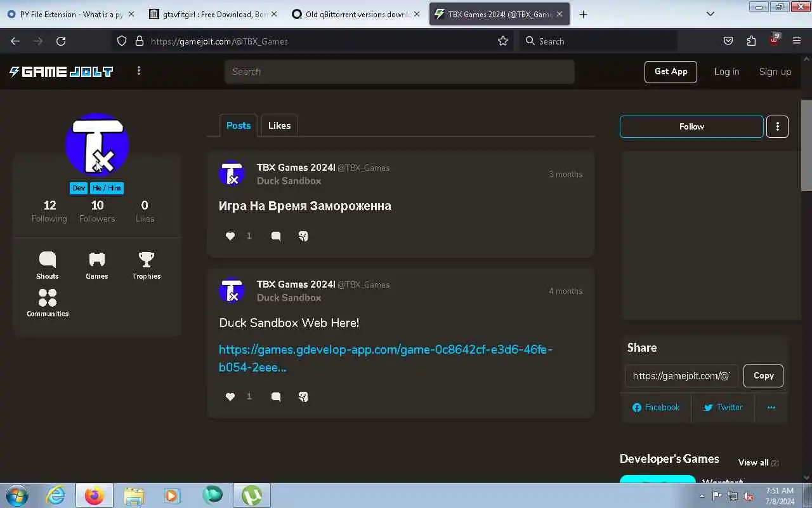Open the list all tabs dropdown
Screen dimensions: 812x508
710,14
